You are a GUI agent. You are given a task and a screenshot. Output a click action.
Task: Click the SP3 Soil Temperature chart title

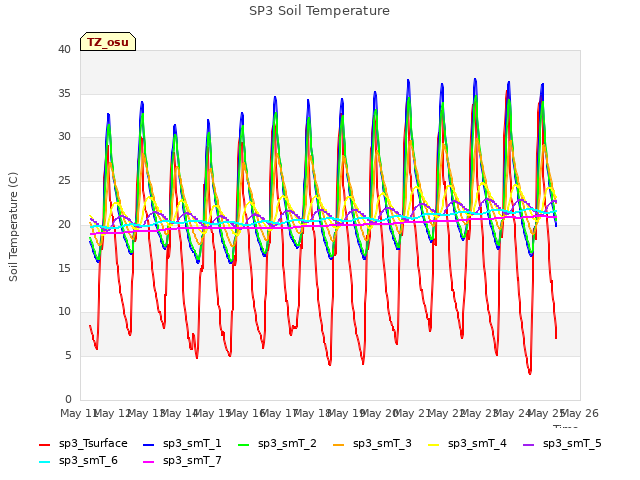pos(319,11)
